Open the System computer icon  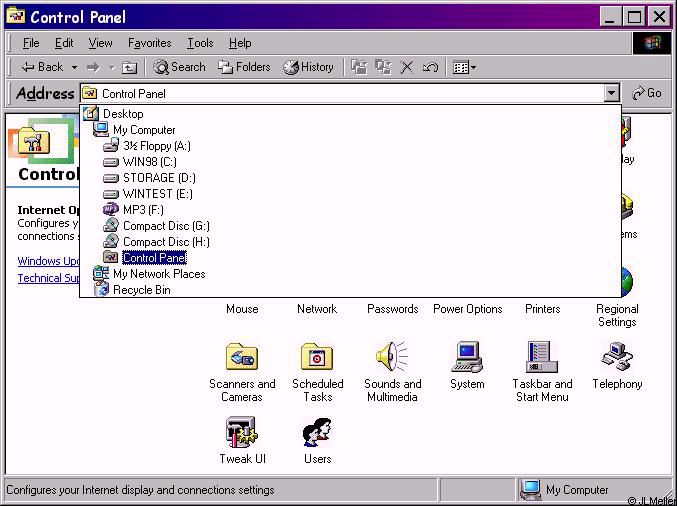tap(467, 357)
